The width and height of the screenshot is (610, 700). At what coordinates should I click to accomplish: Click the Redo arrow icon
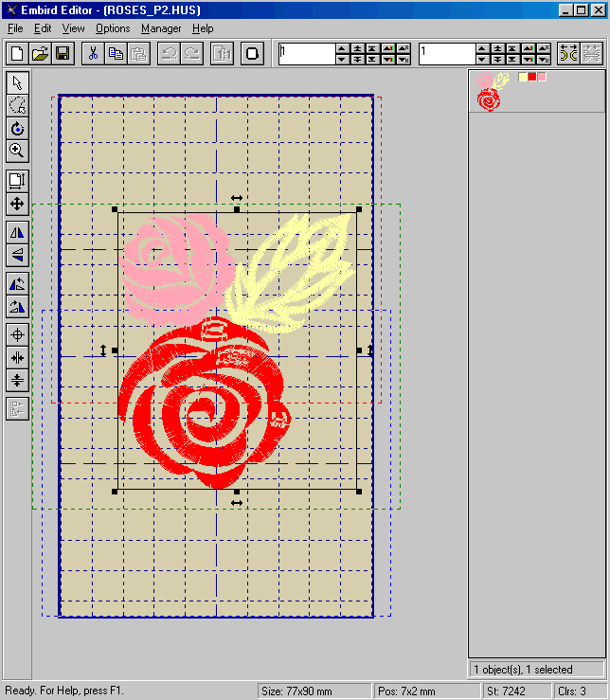click(192, 54)
